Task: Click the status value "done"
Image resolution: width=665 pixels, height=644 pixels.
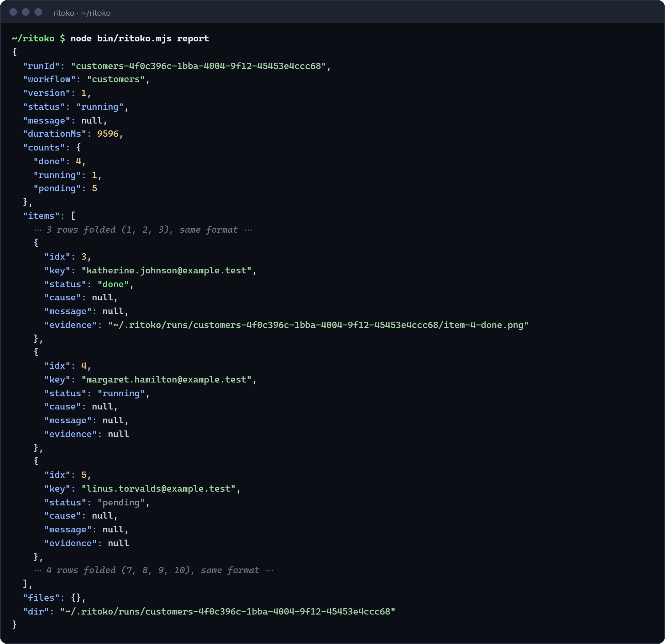Action: coord(113,284)
